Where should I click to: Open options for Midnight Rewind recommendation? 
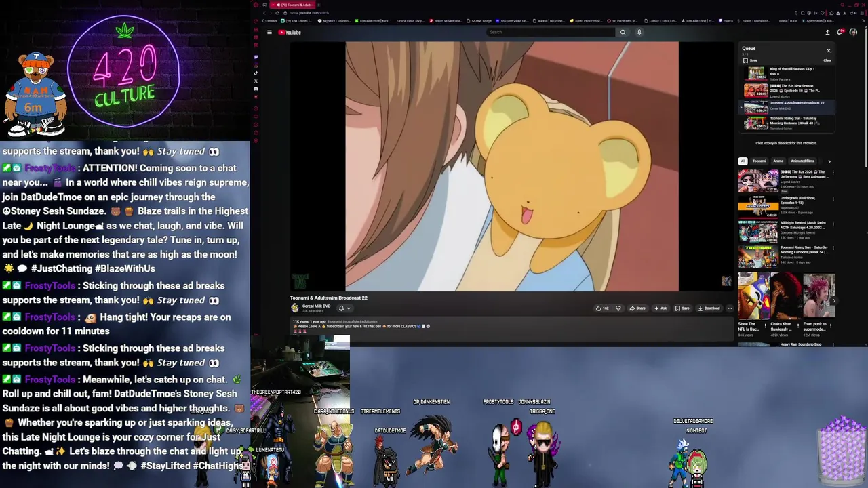point(833,224)
